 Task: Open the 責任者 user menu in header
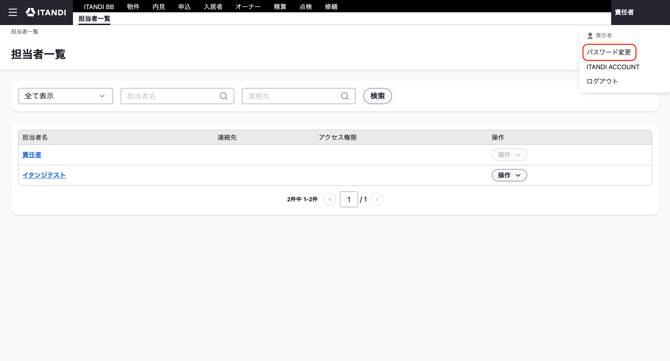624,12
